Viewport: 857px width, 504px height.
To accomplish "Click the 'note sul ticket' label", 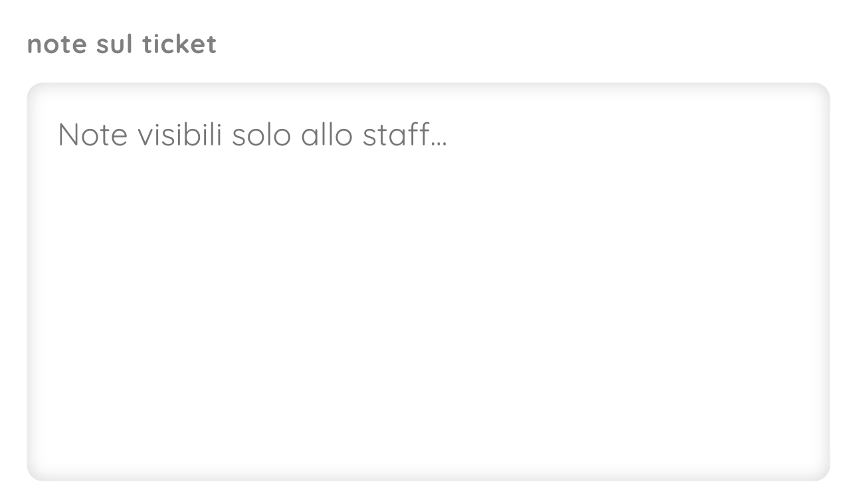I will coord(122,44).
